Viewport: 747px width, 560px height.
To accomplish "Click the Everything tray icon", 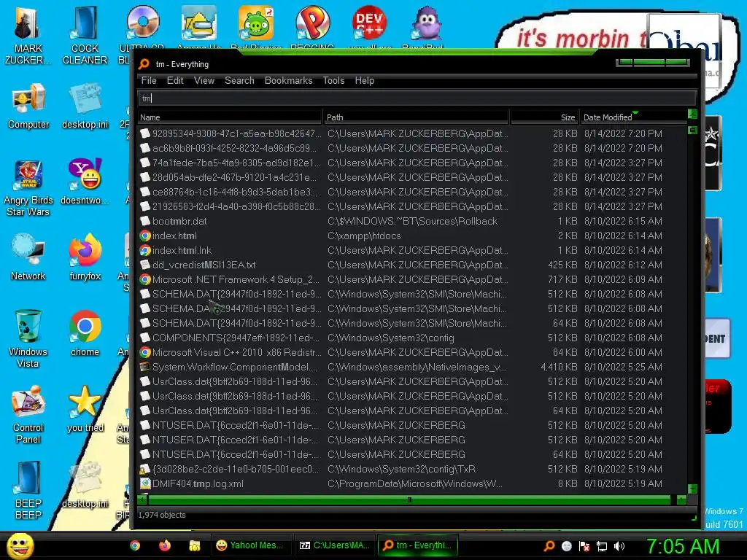I will (549, 545).
